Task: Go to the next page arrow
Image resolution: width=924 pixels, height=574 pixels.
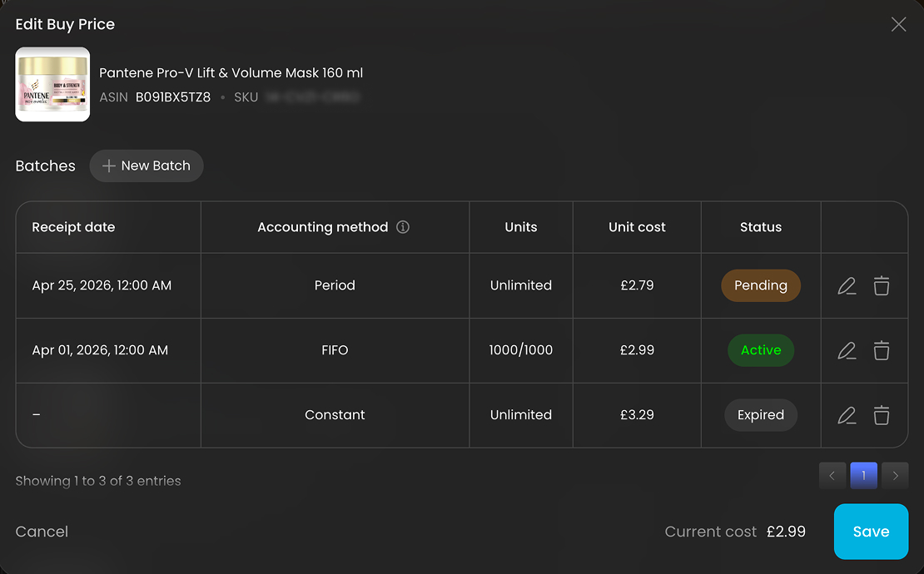Action: click(895, 476)
